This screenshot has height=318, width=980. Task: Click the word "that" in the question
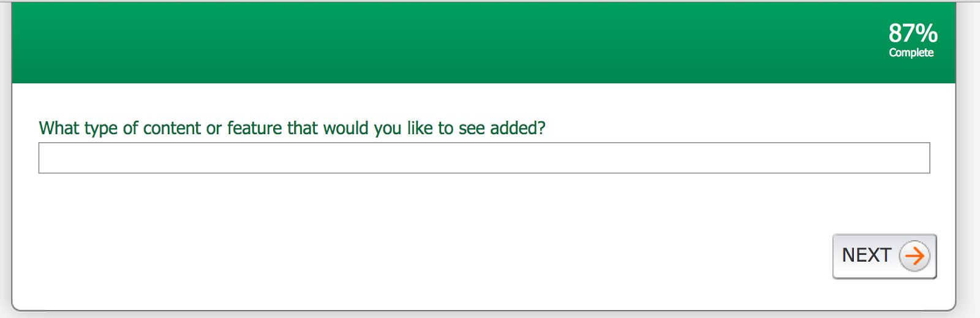[303, 128]
